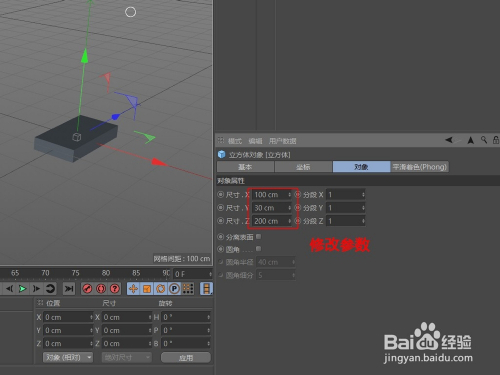
Task: Click the 尺寸 . X 100 cm field
Action: pos(272,195)
